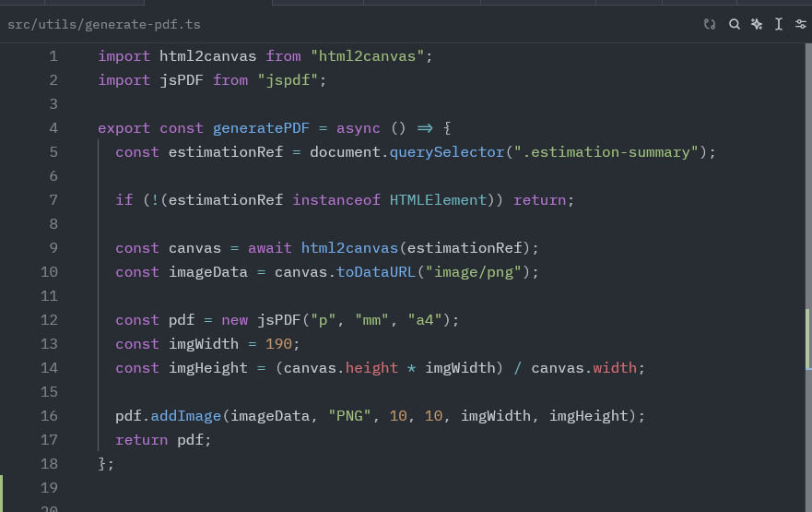The image size is (812, 512).
Task: Click the HTMLElement type on line 7
Action: pos(438,200)
